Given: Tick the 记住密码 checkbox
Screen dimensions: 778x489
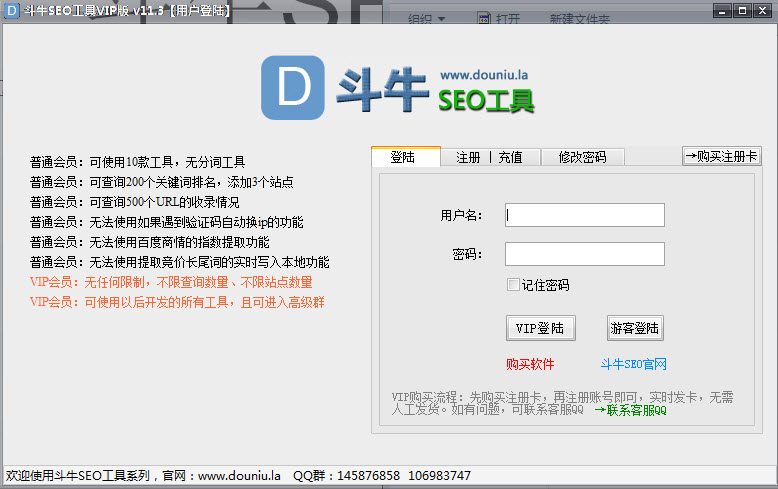Looking at the screenshot, I should coord(513,285).
